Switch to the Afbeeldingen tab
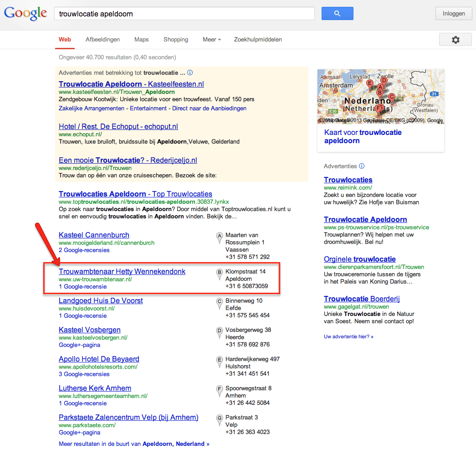This screenshot has width=476, height=455. coord(102,40)
